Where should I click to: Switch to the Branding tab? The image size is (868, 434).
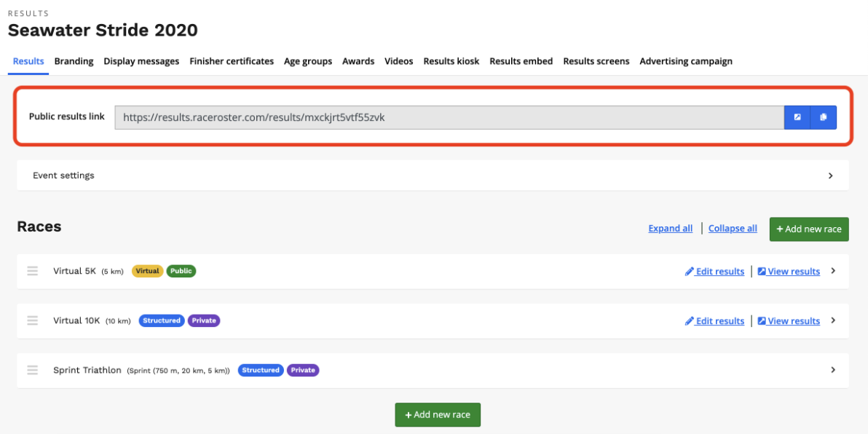point(74,61)
